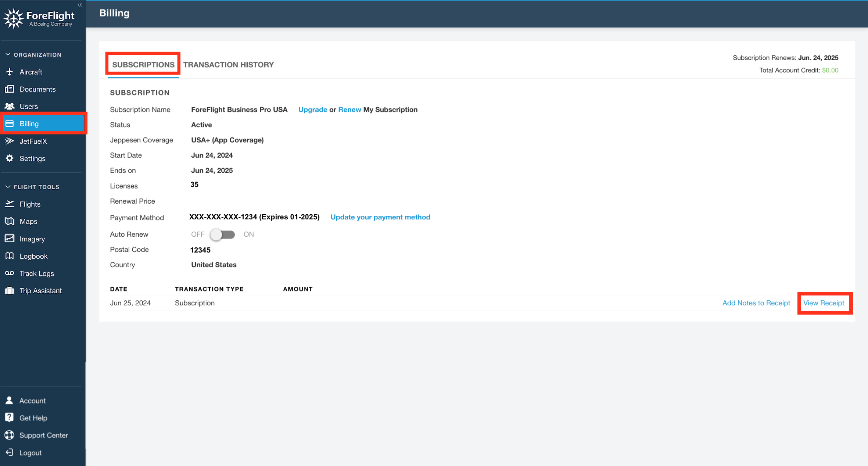Click the ON label beside Auto Renew
This screenshot has width=868, height=466.
tap(249, 234)
